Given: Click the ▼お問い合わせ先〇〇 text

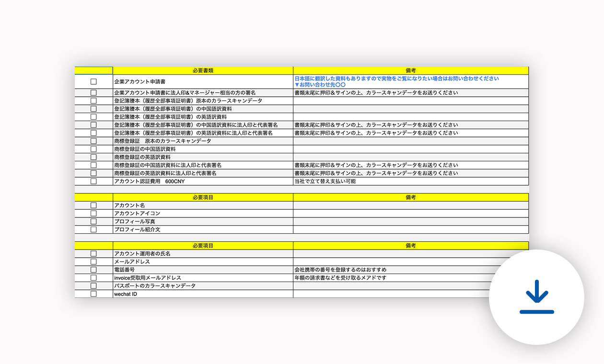Looking at the screenshot, I should tap(320, 84).
